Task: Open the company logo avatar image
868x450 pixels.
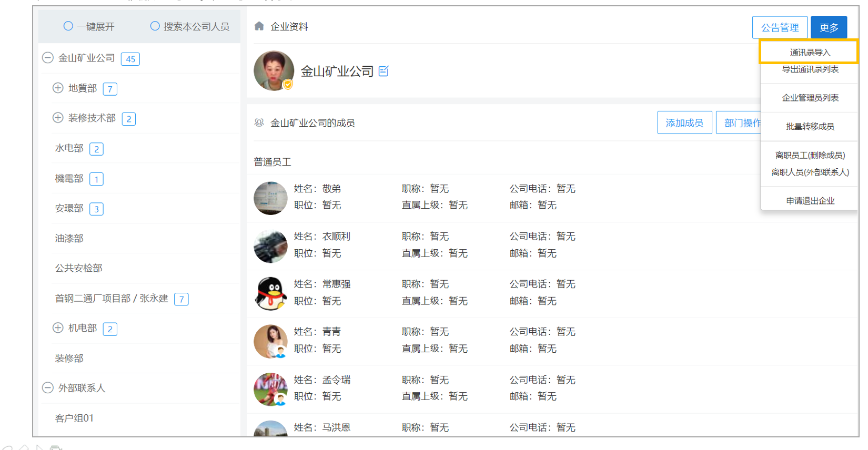Action: point(274,70)
